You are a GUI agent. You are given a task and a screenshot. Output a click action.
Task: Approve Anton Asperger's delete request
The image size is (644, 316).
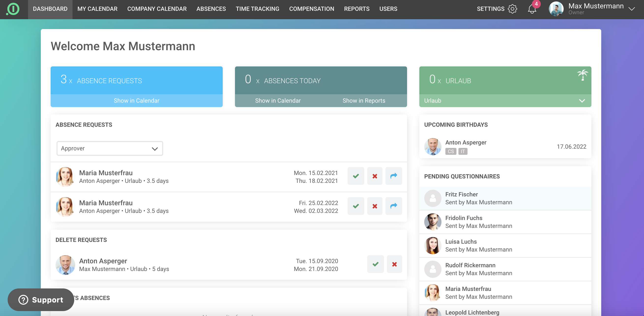pyautogui.click(x=375, y=264)
